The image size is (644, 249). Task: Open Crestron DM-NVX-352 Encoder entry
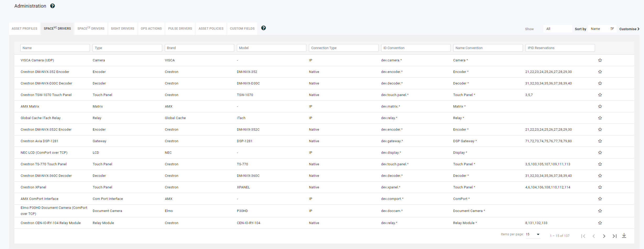click(45, 72)
